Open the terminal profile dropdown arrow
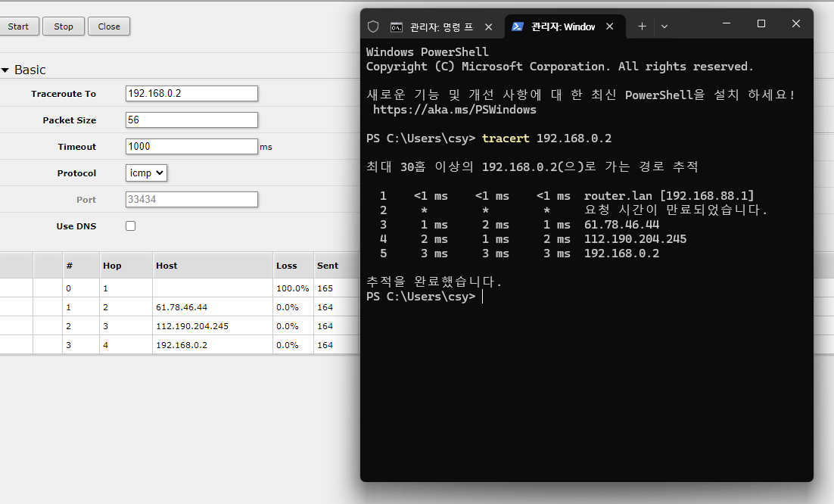834x504 pixels. 664,26
